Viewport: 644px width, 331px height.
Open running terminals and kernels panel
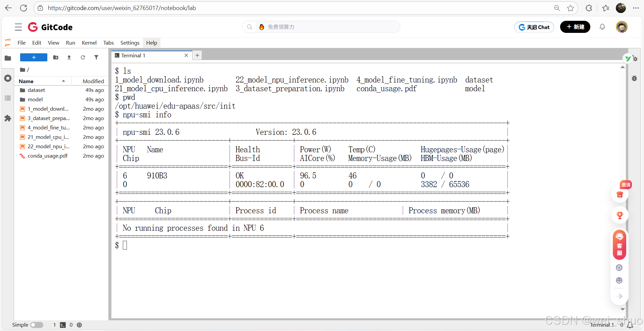pyautogui.click(x=8, y=78)
